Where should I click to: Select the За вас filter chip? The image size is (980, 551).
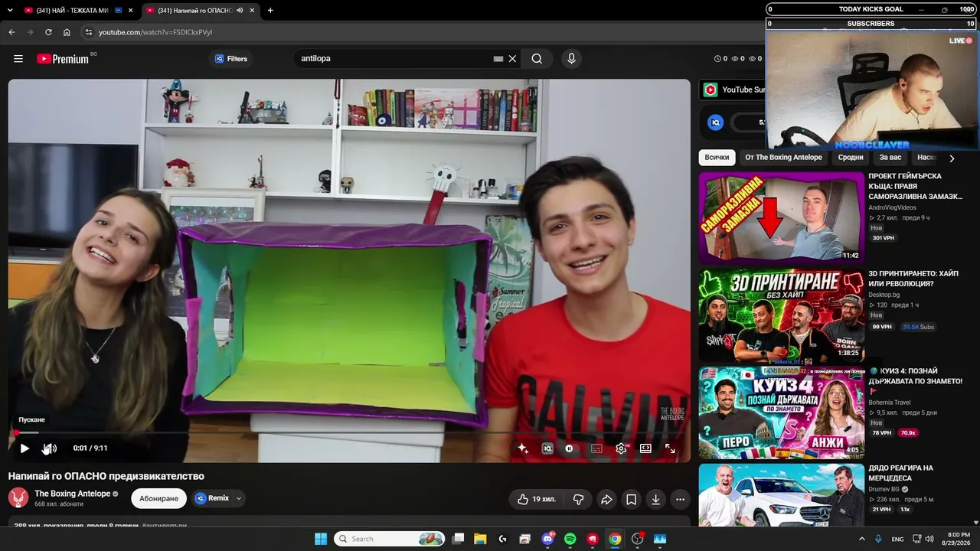click(x=890, y=158)
